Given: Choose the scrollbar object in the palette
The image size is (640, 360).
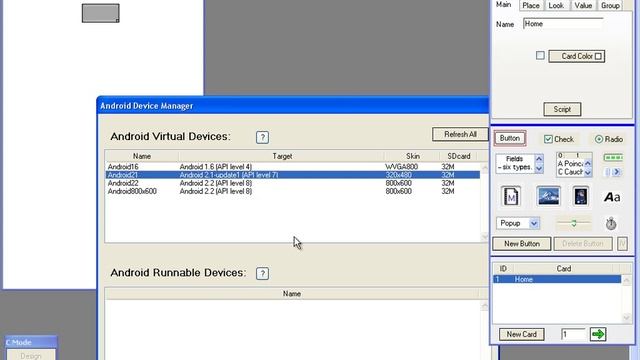Looking at the screenshot, I should point(613,172).
